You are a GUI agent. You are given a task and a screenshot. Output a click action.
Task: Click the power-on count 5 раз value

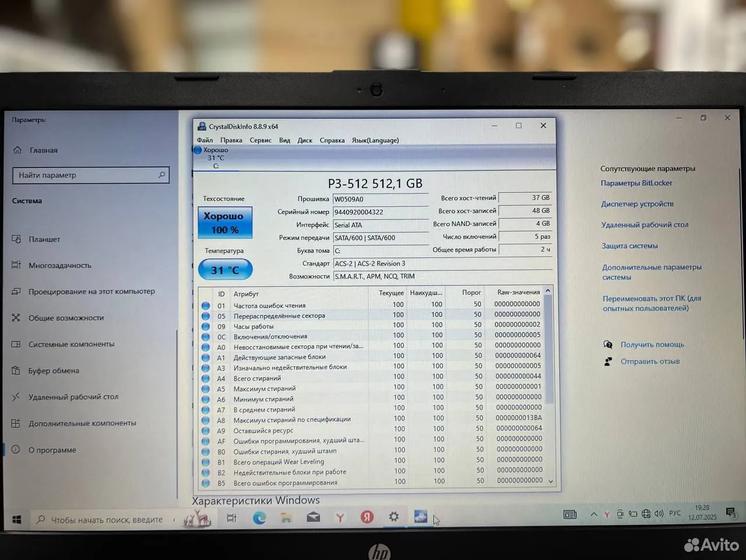[525, 236]
